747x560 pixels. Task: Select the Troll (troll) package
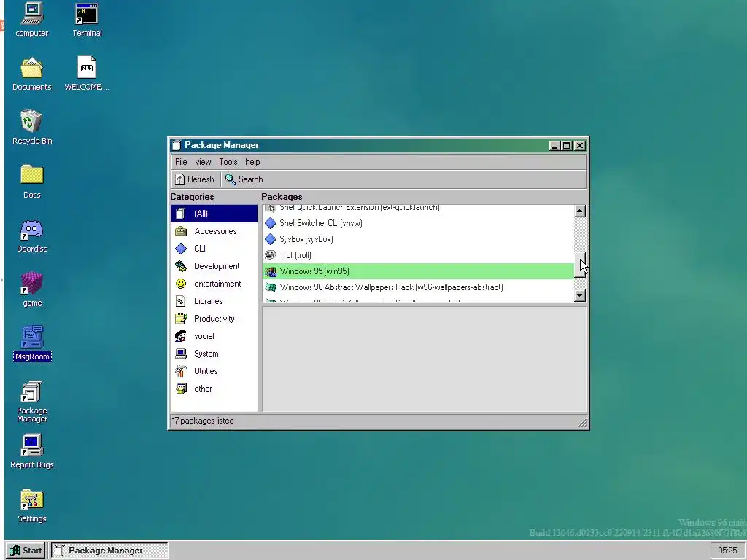point(418,255)
